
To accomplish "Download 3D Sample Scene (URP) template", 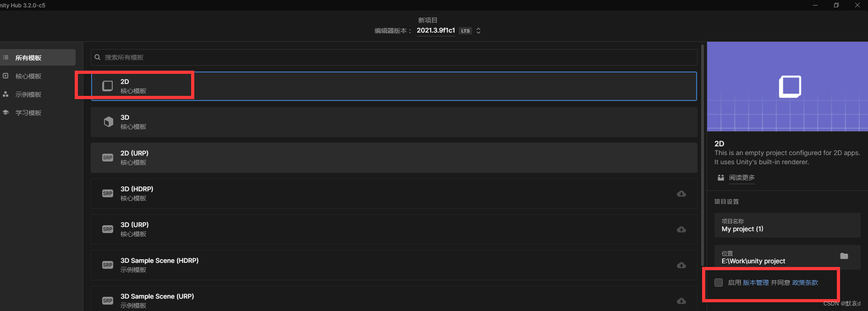I will [681, 301].
